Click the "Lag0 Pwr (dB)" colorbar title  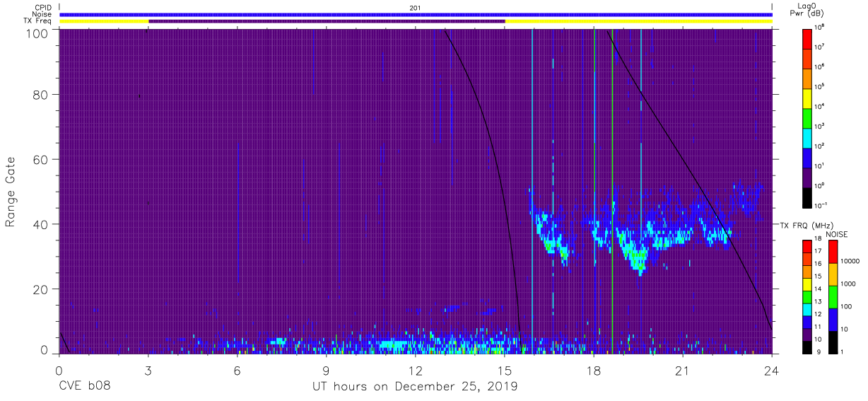click(807, 9)
